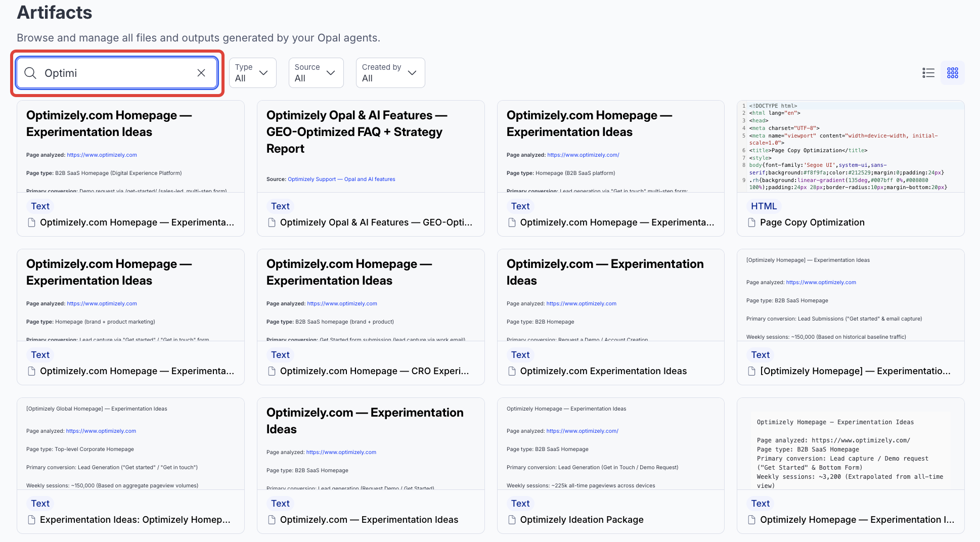Screen dimensions: 980x542
Task: Click Text badge on CRO Experi... card
Action: tap(280, 355)
